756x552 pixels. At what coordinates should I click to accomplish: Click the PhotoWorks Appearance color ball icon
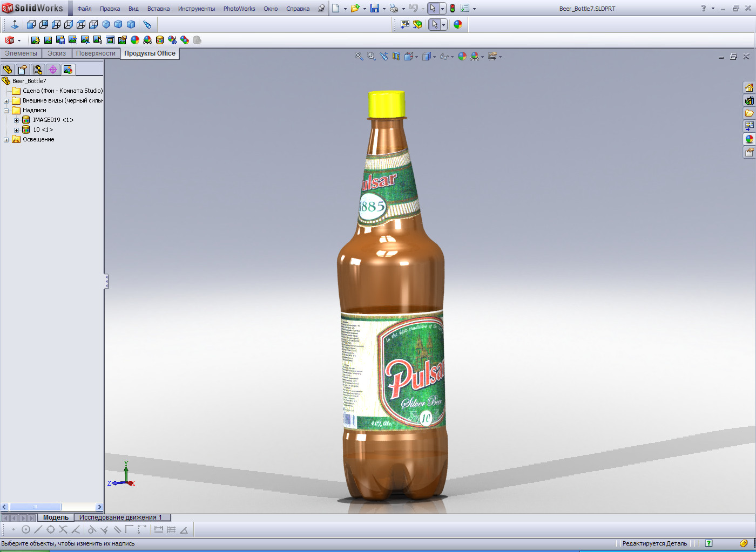135,40
